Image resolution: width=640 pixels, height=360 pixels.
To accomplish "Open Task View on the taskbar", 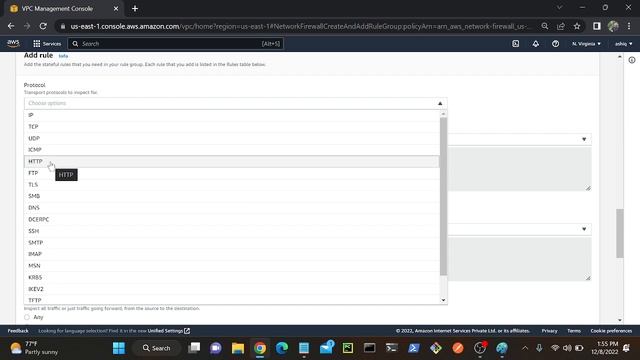I will [194, 348].
